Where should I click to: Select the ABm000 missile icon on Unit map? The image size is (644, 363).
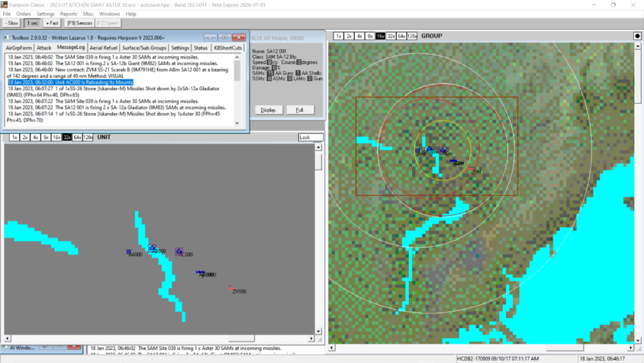click(200, 272)
